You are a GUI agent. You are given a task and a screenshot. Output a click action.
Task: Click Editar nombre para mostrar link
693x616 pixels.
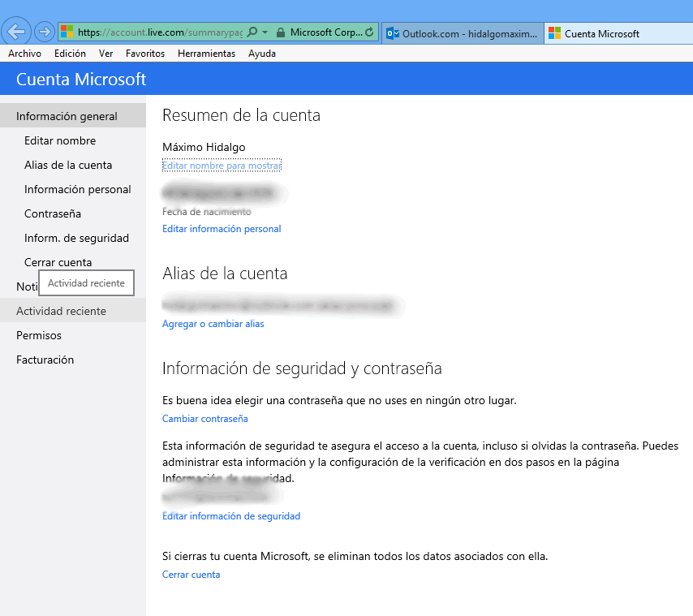pyautogui.click(x=222, y=166)
